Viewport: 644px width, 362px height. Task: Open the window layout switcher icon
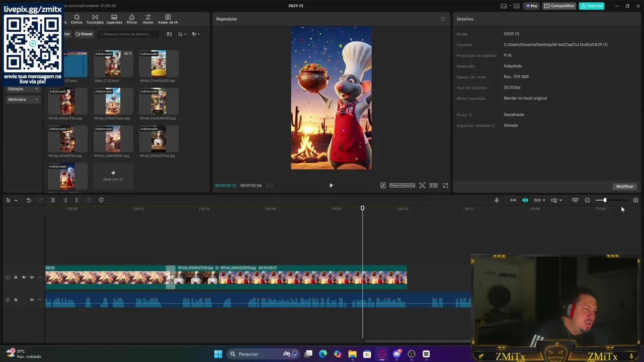tap(504, 6)
